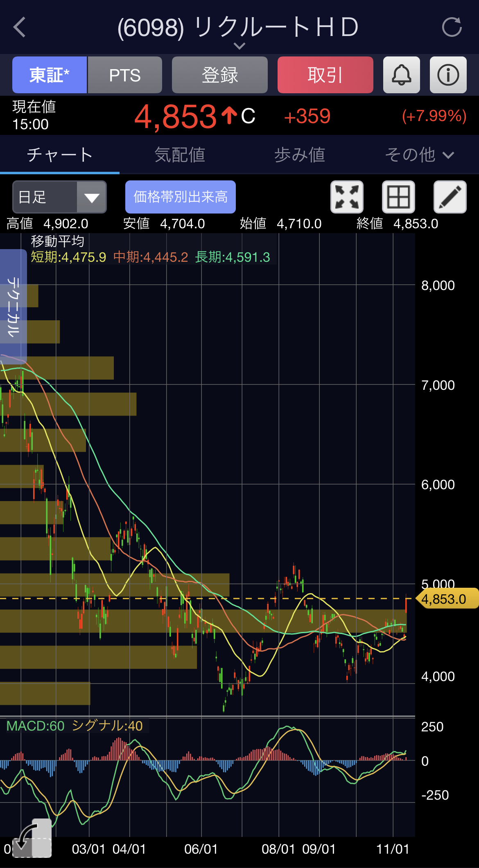Screen dimensions: 479x868
Task: Tap the red 取引 button
Action: point(325,75)
